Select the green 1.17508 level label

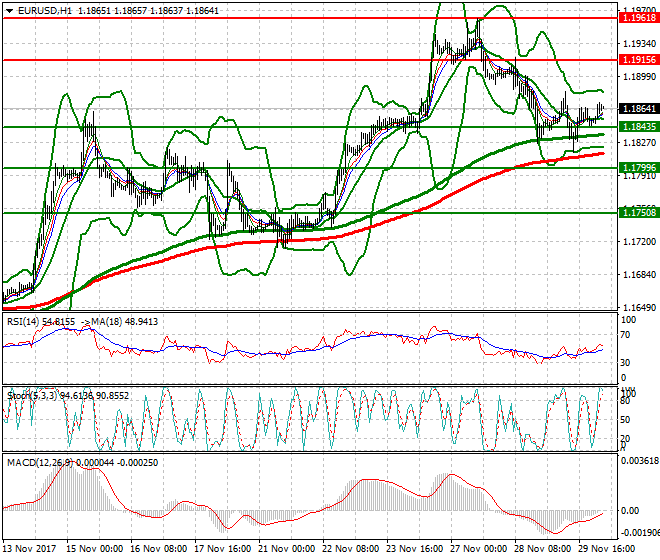pos(639,213)
